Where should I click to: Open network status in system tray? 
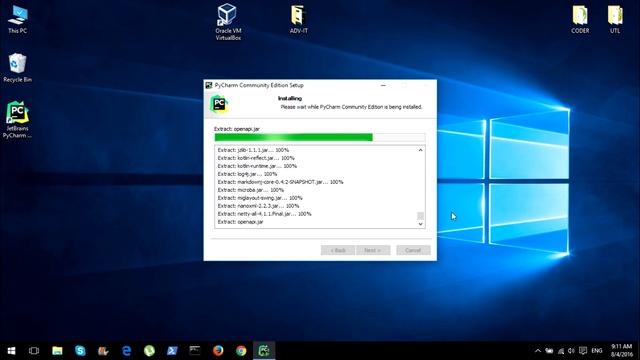coord(561,351)
